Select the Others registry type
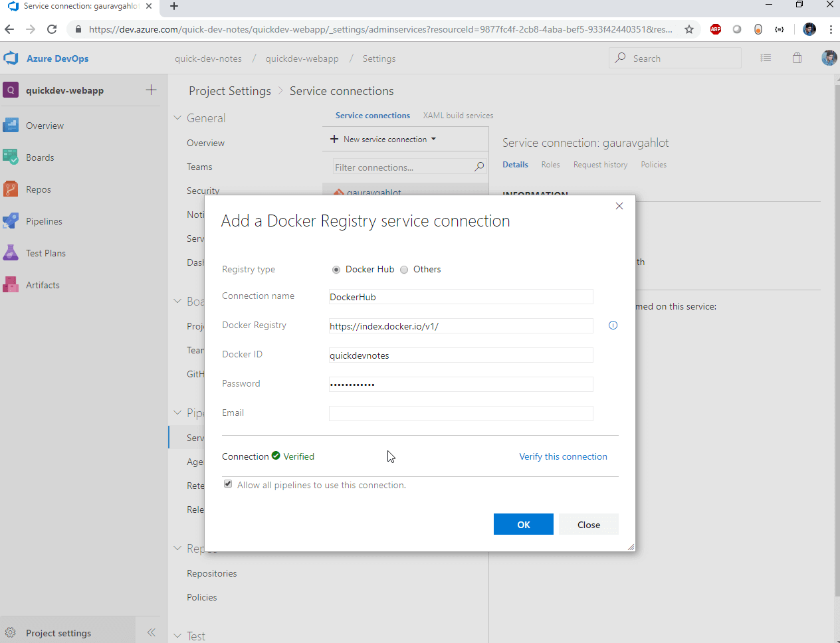Screen dimensions: 840x643 click(x=404, y=270)
